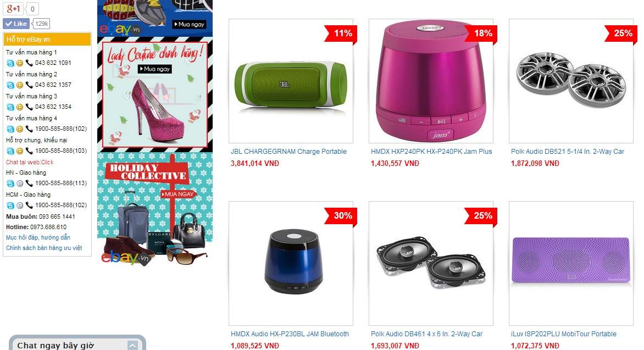Click Skype icon under Tư vấn mua hàng 4
Screen dimensions: 644x350
pyautogui.click(x=10, y=129)
